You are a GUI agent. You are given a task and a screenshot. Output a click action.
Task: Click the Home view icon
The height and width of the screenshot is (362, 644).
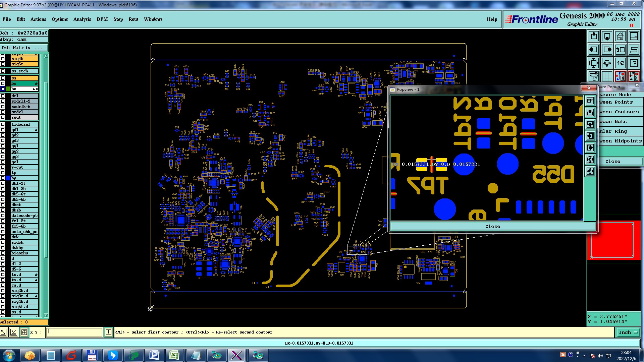click(620, 36)
